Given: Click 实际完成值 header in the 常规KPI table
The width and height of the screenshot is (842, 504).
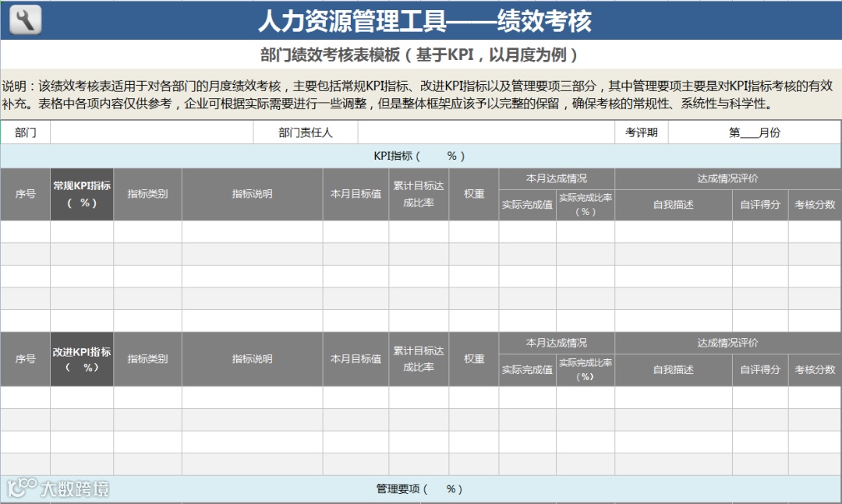Looking at the screenshot, I should (527, 205).
